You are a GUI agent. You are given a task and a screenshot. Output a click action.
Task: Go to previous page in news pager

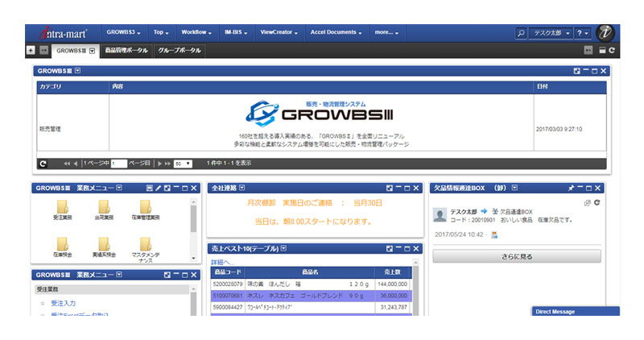[x=75, y=164]
